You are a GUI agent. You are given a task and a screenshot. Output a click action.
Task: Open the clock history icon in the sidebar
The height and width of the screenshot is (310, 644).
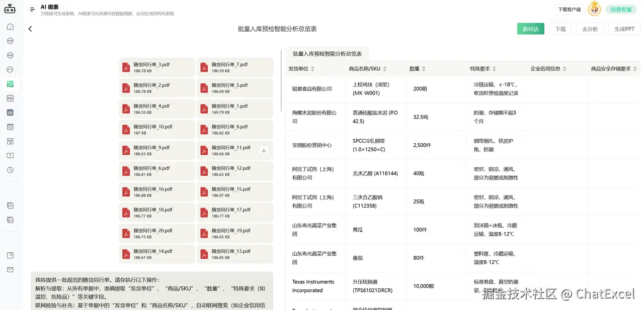click(x=10, y=170)
